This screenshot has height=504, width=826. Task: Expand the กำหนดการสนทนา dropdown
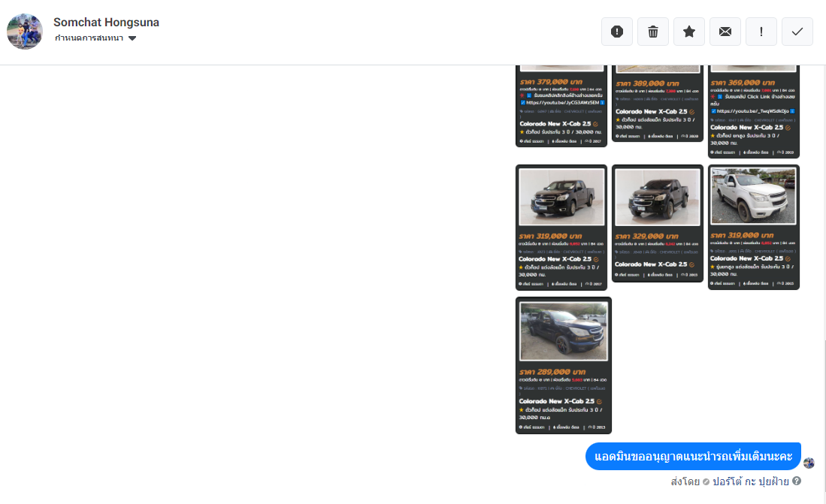(95, 38)
